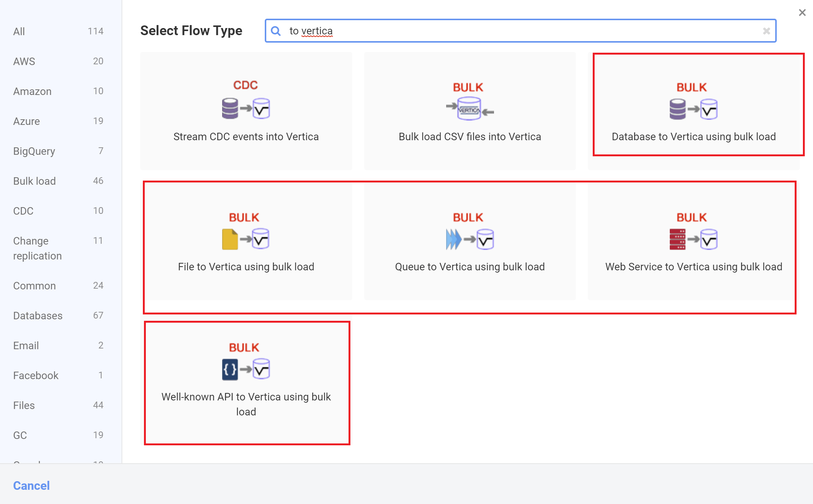Click inside the flow search input field
The width and height of the screenshot is (813, 504).
point(486,31)
